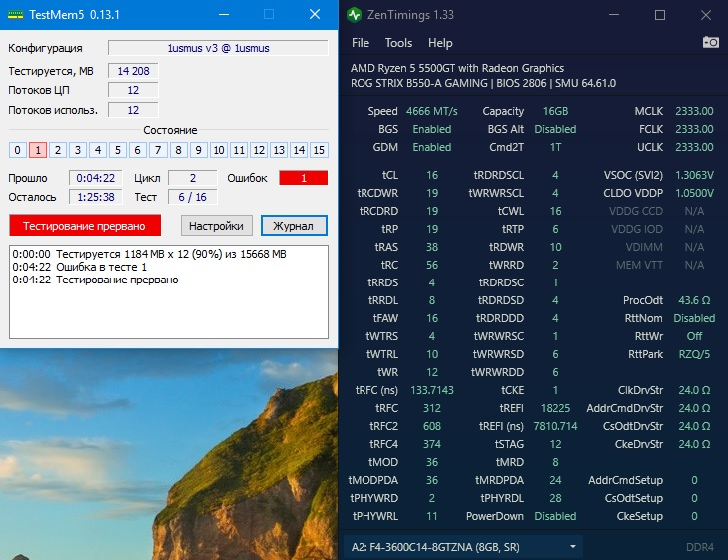The width and height of the screenshot is (728, 560).
Task: Click the PowerDown Disabled value
Action: (x=556, y=516)
